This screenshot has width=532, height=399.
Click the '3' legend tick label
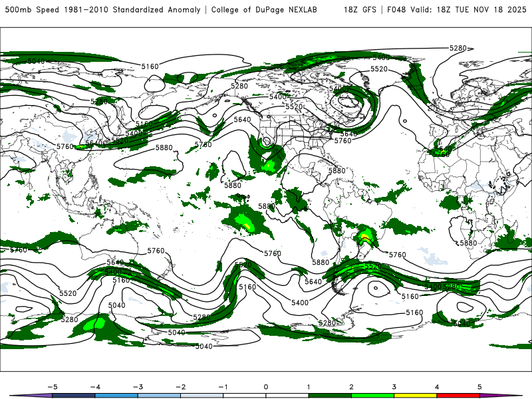pyautogui.click(x=394, y=387)
